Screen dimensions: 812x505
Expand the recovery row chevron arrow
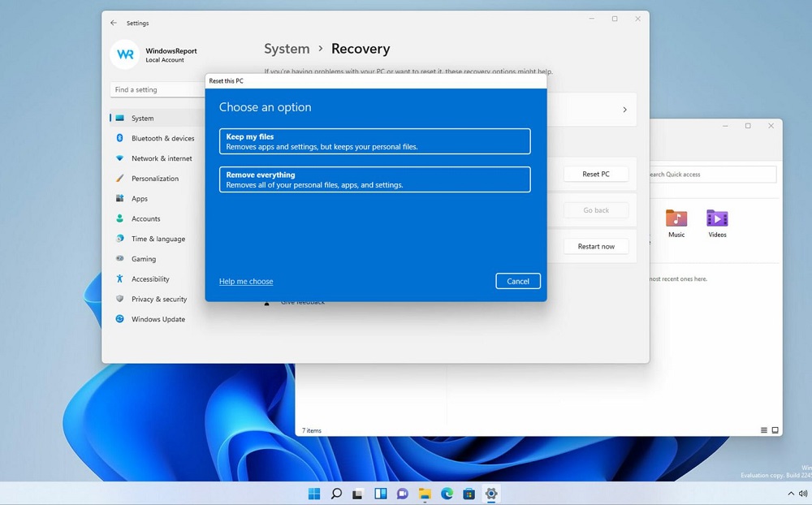(624, 110)
